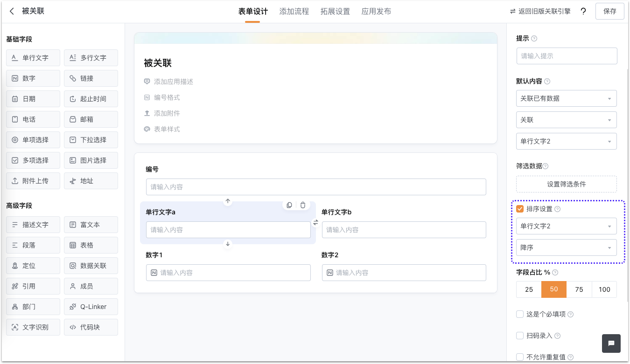Open help icon next to 字段占比 %

pos(555,272)
